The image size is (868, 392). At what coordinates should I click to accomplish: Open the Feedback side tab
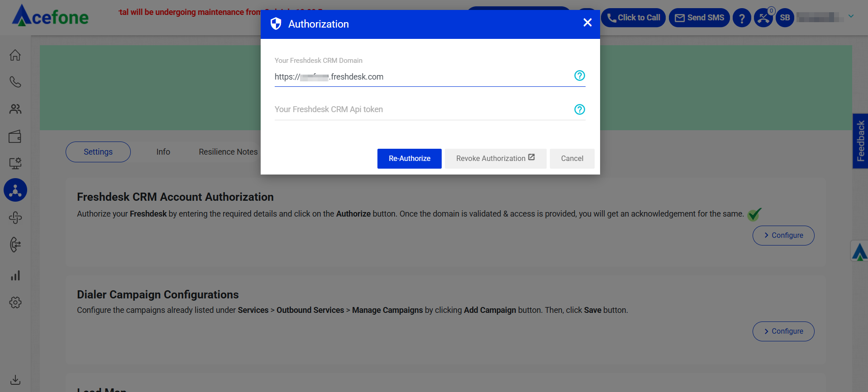coord(860,141)
